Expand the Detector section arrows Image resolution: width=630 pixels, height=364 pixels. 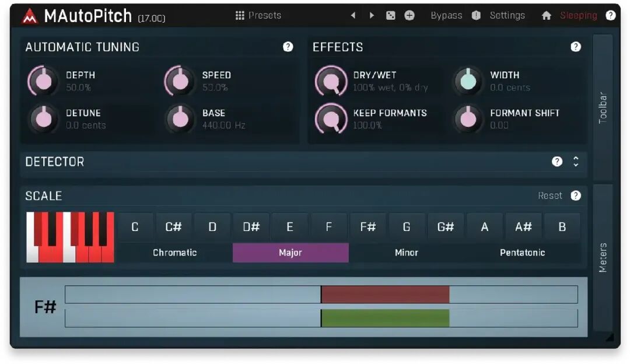[576, 162]
